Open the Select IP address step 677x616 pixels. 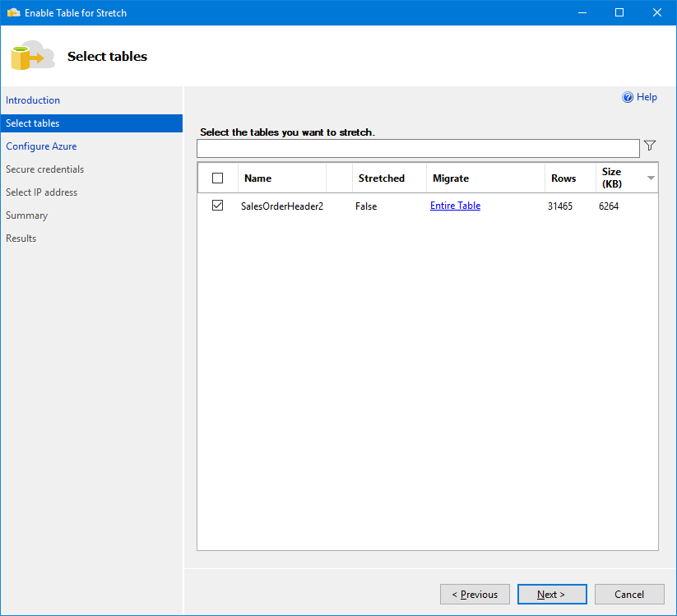[41, 192]
